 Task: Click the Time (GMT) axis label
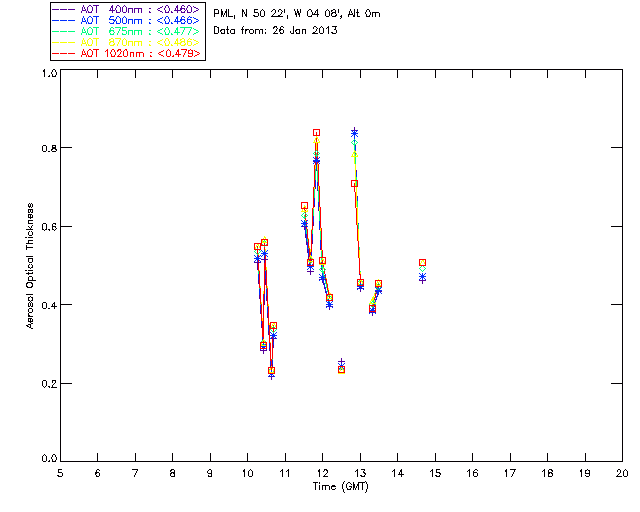click(x=341, y=487)
